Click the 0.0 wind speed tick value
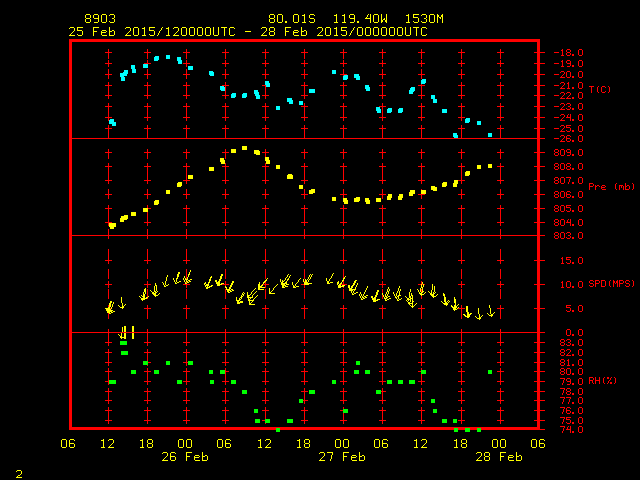The height and width of the screenshot is (480, 640). [574, 333]
